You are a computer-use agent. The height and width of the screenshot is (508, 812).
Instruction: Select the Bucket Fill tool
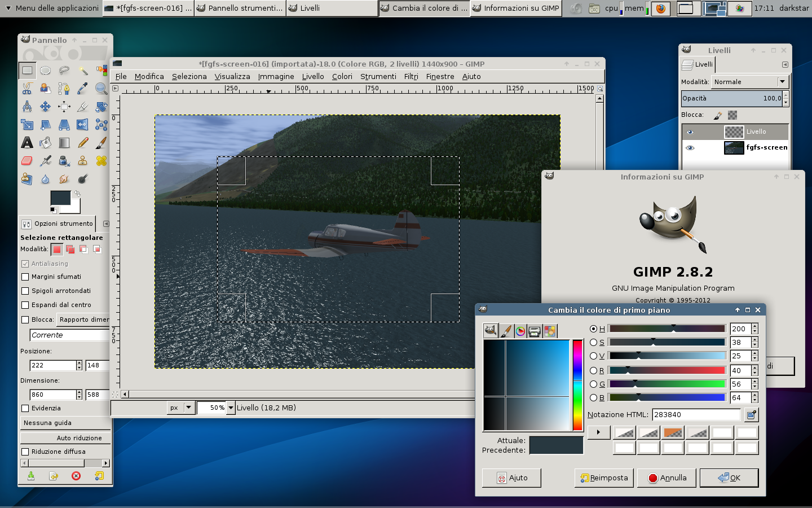(46, 143)
